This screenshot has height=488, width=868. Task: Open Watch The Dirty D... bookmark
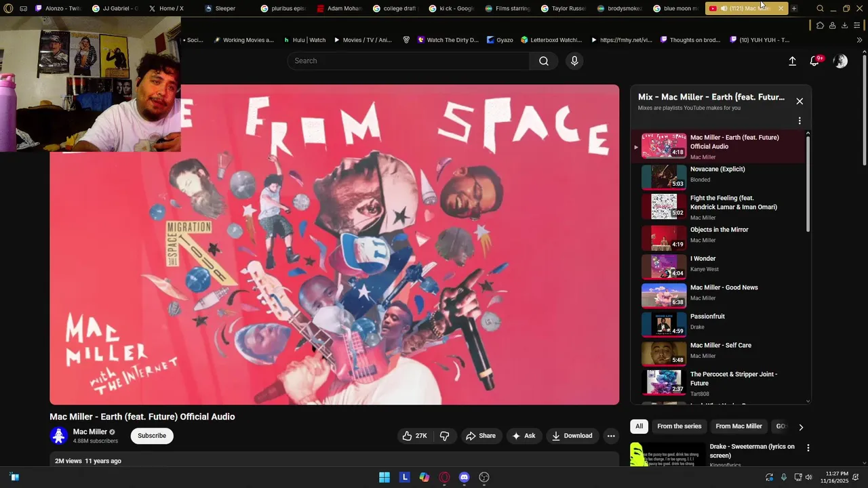point(448,40)
